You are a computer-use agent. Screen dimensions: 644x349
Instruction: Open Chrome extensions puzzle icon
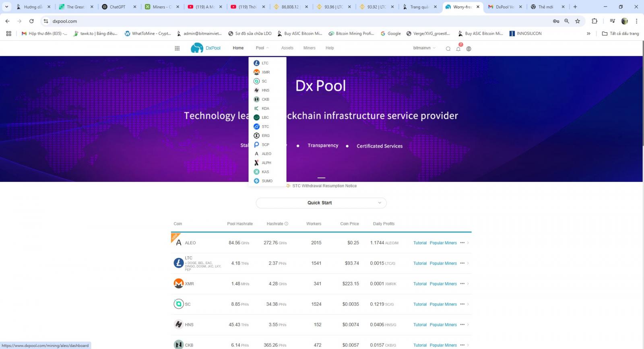(594, 21)
